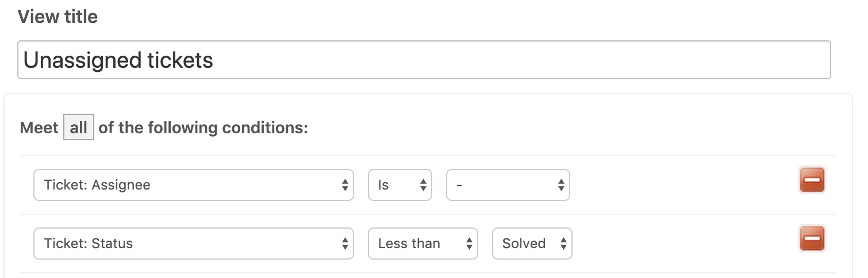868x278 pixels.
Task: Click the arrows beside 'Less than'
Action: [469, 244]
